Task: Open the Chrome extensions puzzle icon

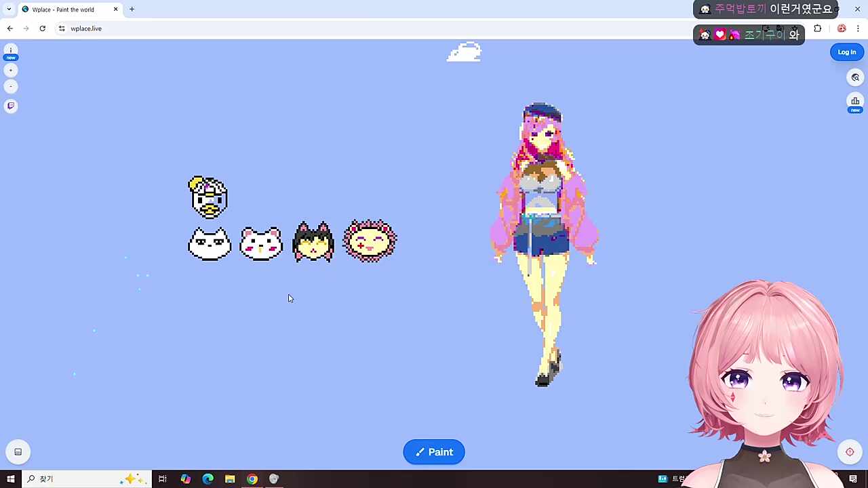Action: (x=817, y=28)
